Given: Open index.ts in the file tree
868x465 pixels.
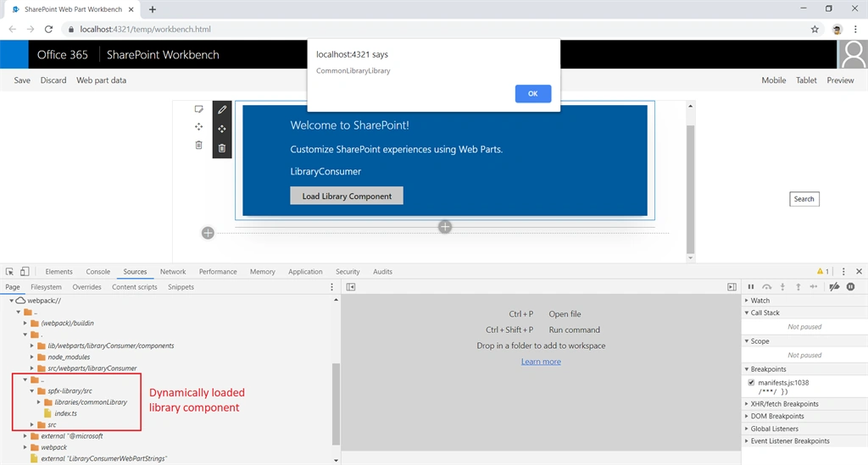Looking at the screenshot, I should [x=65, y=413].
